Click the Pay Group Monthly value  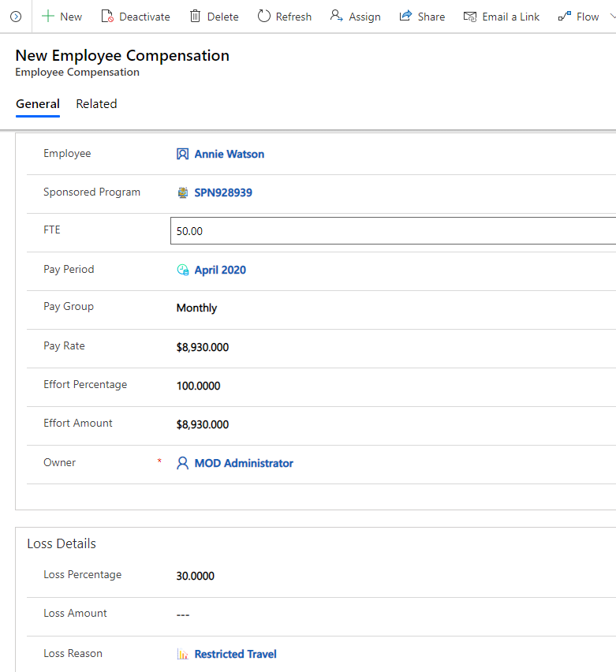[x=196, y=308]
